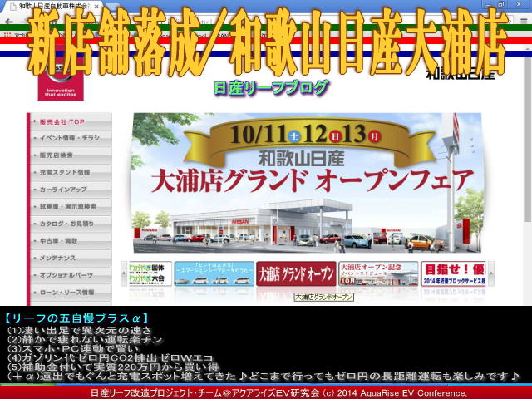Viewport: 532px width, 399px height.
Task: Click the carousel right arrow
Action: point(490,273)
